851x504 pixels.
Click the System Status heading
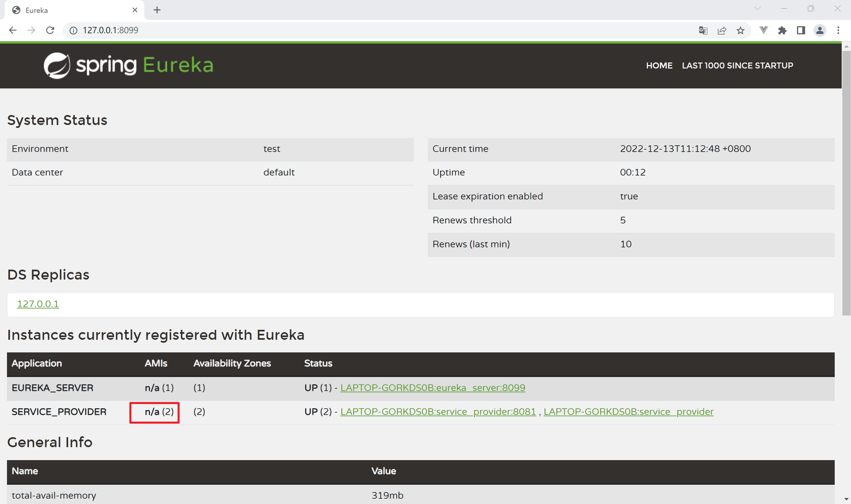pyautogui.click(x=58, y=120)
